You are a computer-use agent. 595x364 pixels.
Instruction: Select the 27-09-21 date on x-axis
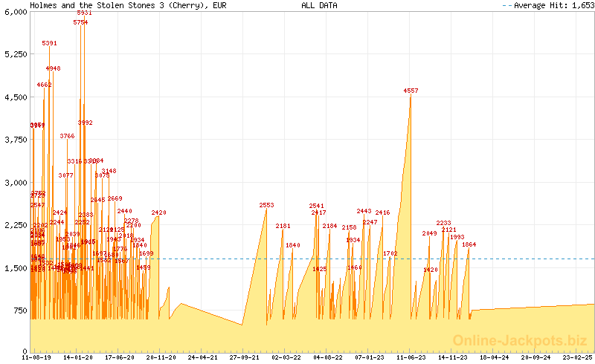[x=245, y=357]
